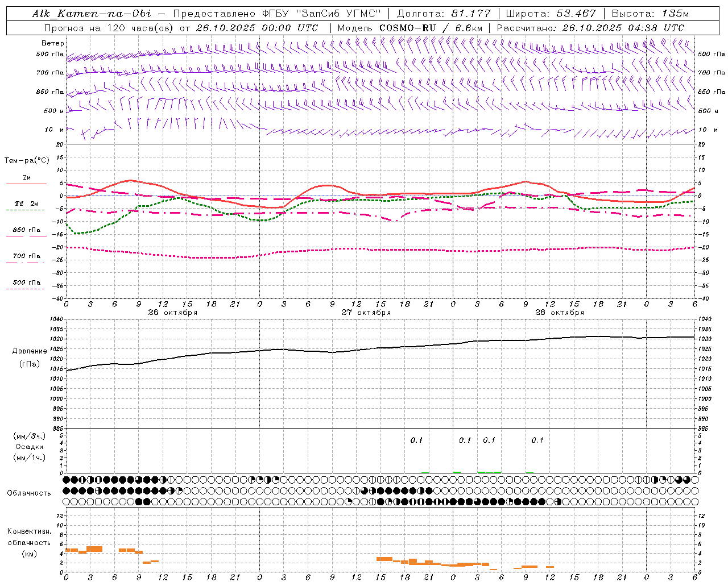
Task: Click the longitude value Долгота: 81.177
Action: pyautogui.click(x=444, y=14)
